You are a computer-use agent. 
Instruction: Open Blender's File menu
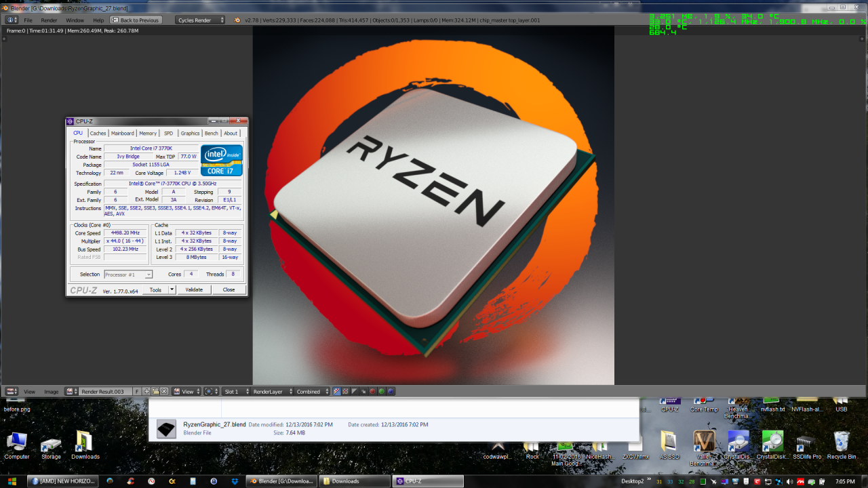(28, 20)
